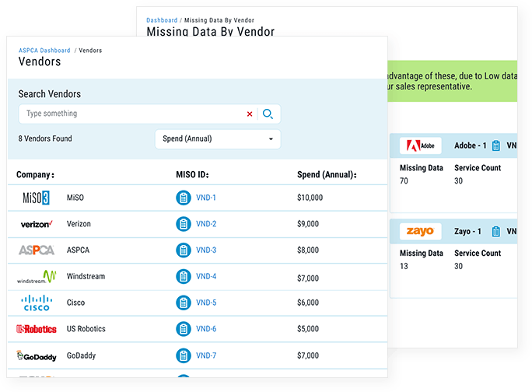Click the $5,000 spend value

click(x=308, y=329)
